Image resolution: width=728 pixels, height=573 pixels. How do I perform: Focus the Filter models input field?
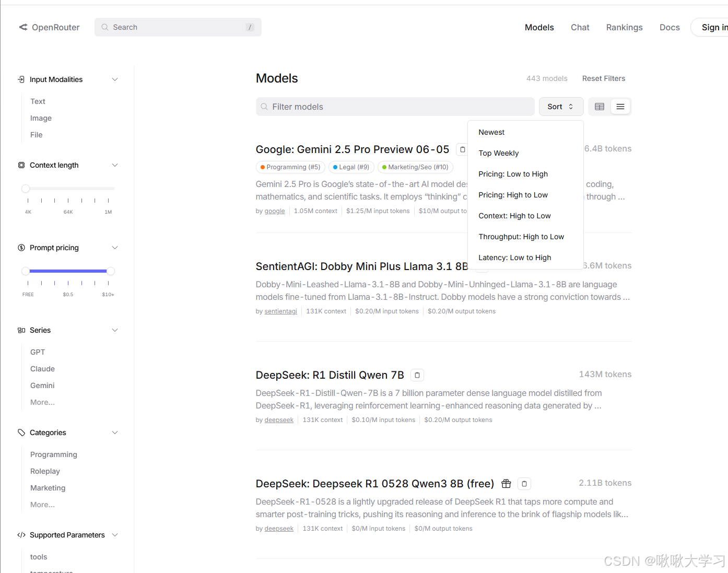(x=395, y=107)
